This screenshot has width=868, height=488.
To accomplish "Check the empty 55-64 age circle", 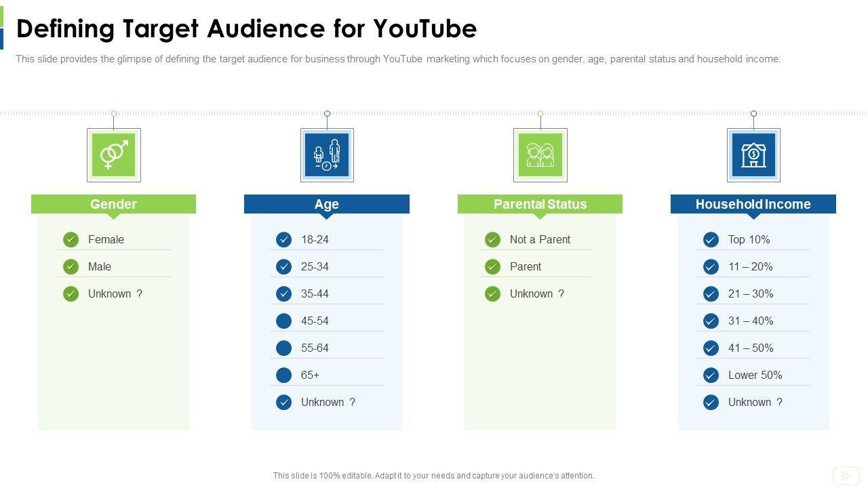I will click(x=284, y=348).
